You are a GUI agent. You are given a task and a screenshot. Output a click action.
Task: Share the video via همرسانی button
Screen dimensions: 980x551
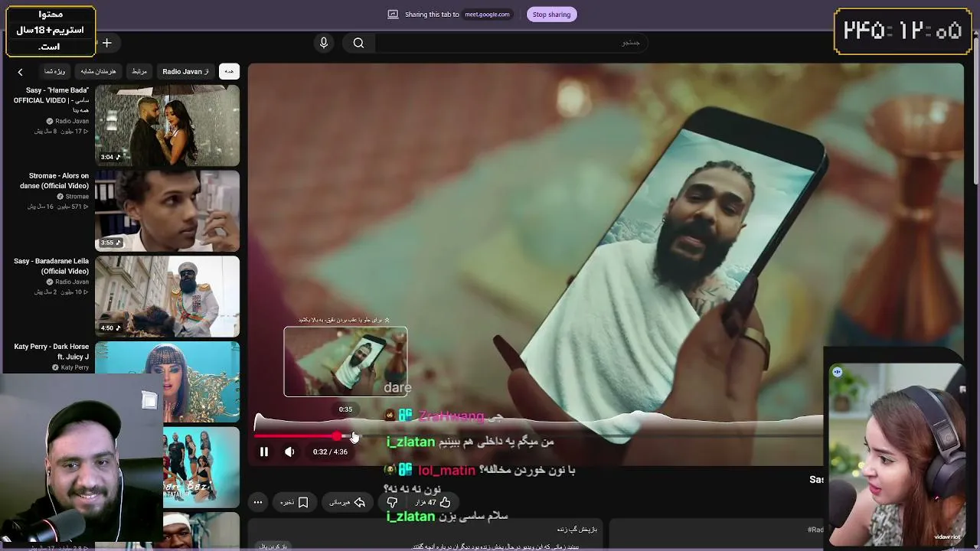(x=347, y=502)
